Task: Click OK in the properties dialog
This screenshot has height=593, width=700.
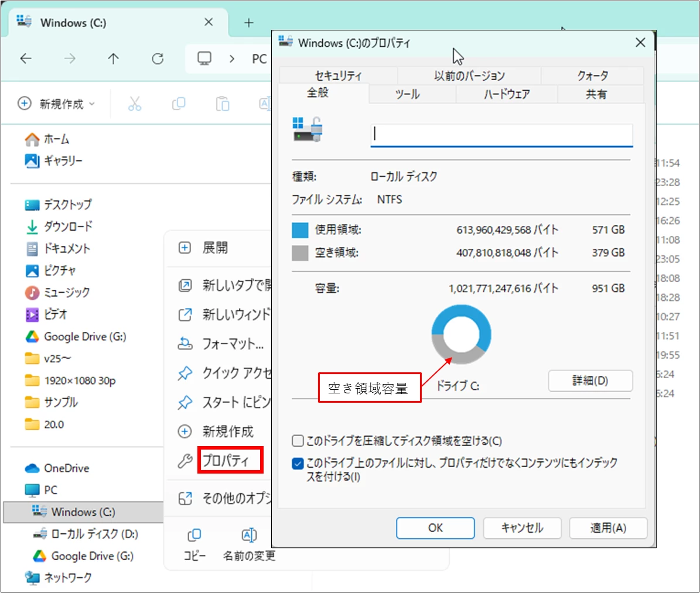Action: (435, 528)
